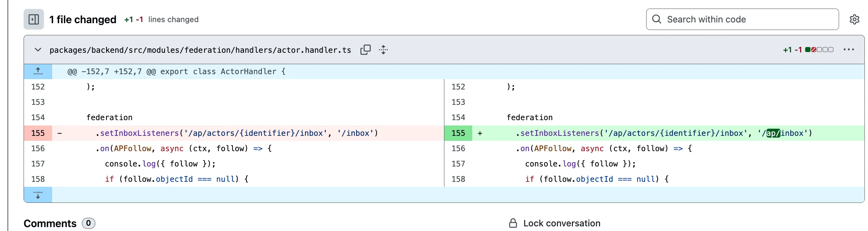Image resolution: width=868 pixels, height=231 pixels.
Task: Click the search magnifier icon
Action: (657, 19)
